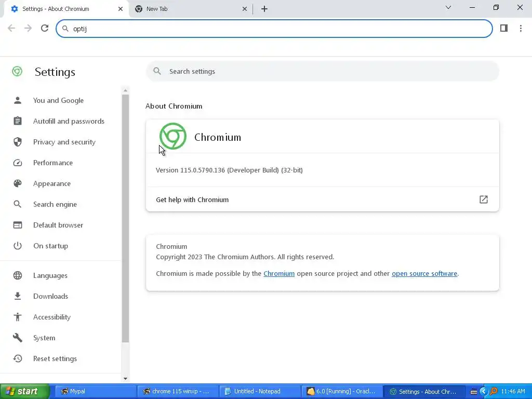Switch to the Mypal taskbar window
This screenshot has width=532, height=399.
pyautogui.click(x=95, y=391)
